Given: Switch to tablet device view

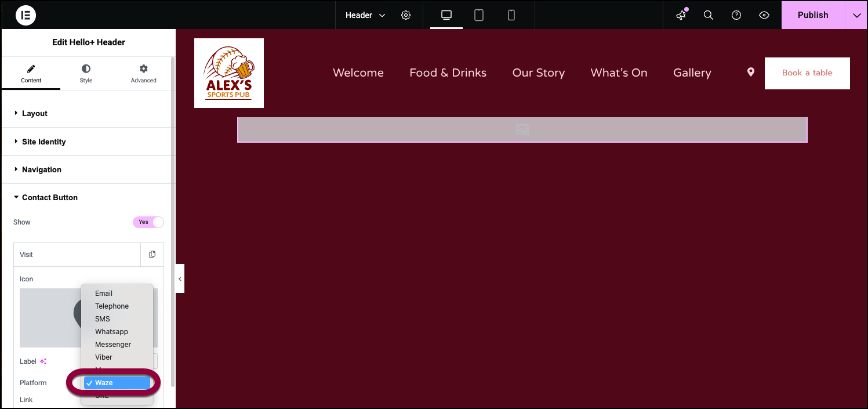Looking at the screenshot, I should 479,15.
